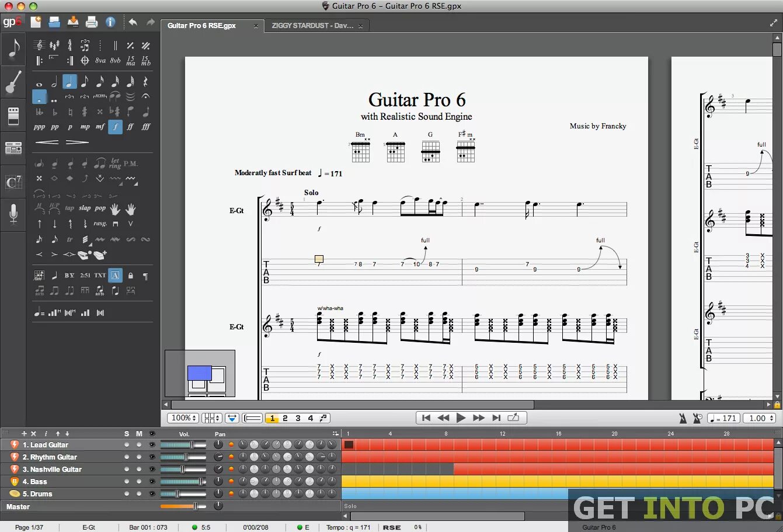Set dynamic to mezzo-forte mf
Screen dimensions: 783x532
pyautogui.click(x=100, y=127)
